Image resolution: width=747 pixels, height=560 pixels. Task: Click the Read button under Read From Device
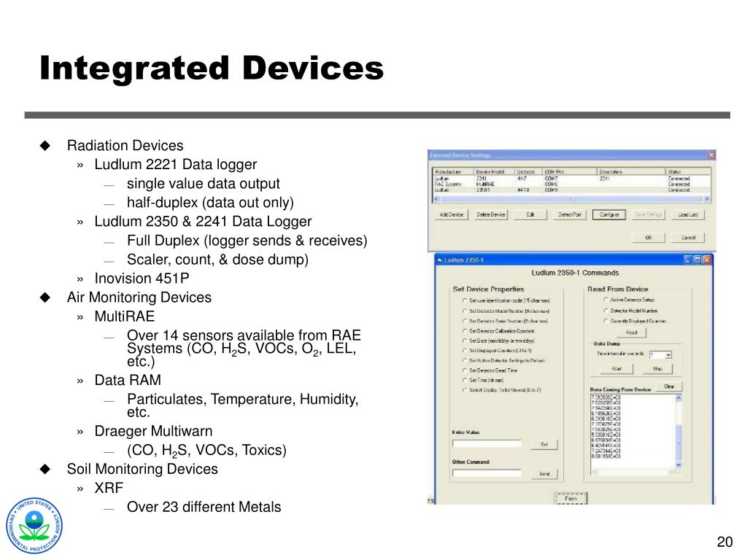coord(631,332)
